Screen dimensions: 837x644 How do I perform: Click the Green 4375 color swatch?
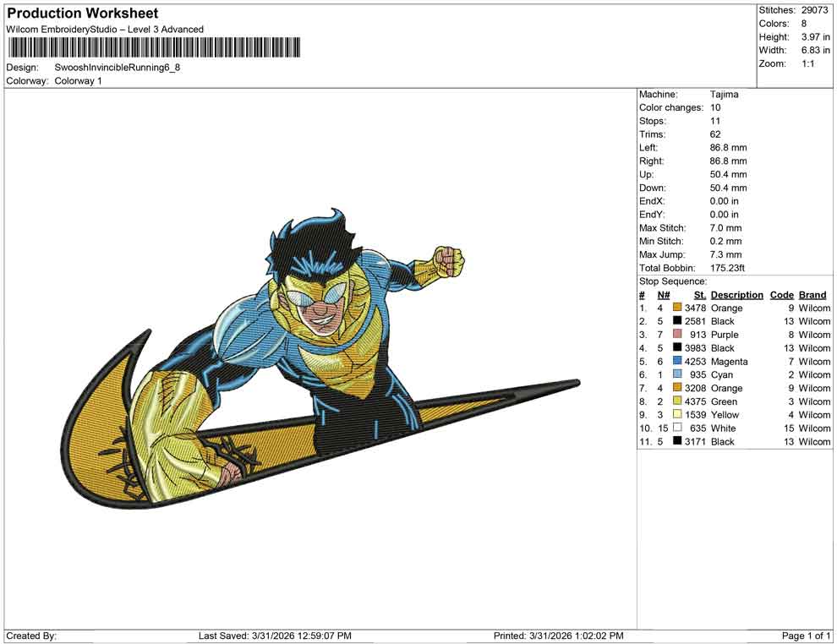[677, 401]
